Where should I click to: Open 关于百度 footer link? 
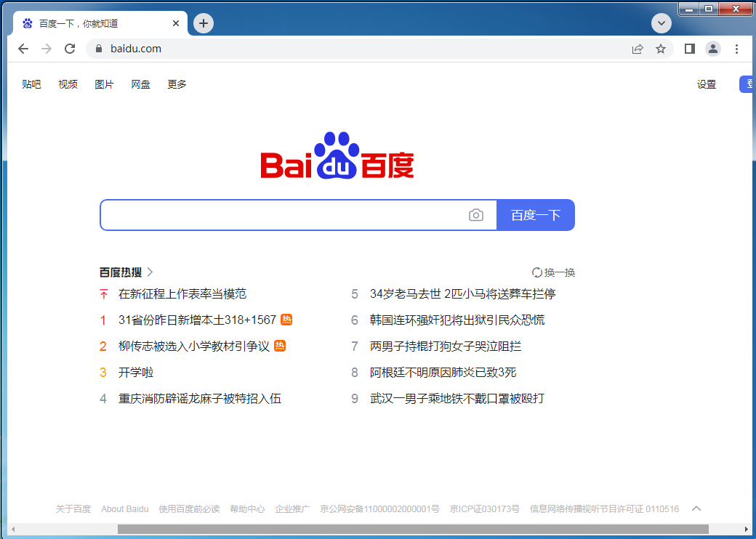73,508
